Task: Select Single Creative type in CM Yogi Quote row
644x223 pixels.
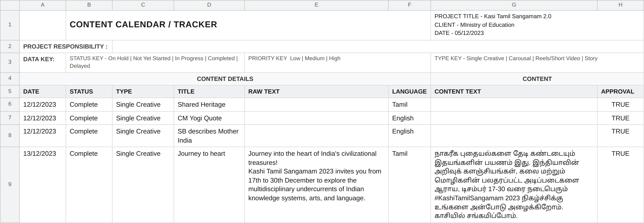Action: [143, 118]
